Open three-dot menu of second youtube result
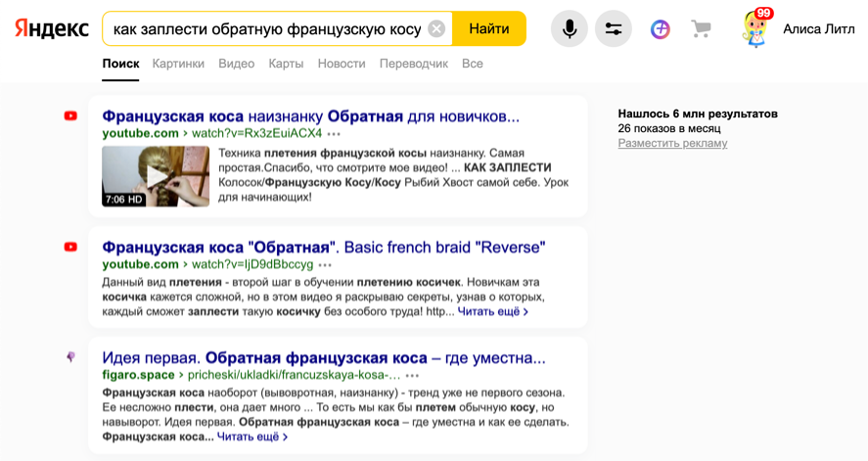Screen dimensions: 868x461 coord(326,265)
